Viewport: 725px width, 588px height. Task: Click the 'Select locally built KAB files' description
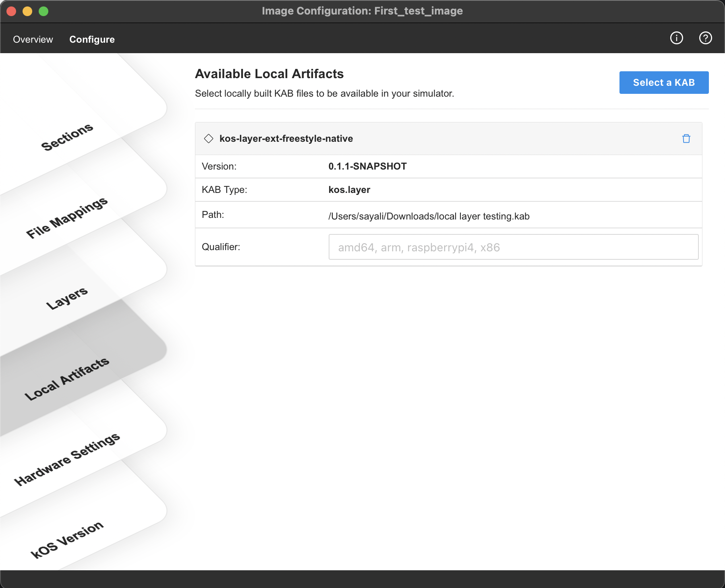point(324,93)
